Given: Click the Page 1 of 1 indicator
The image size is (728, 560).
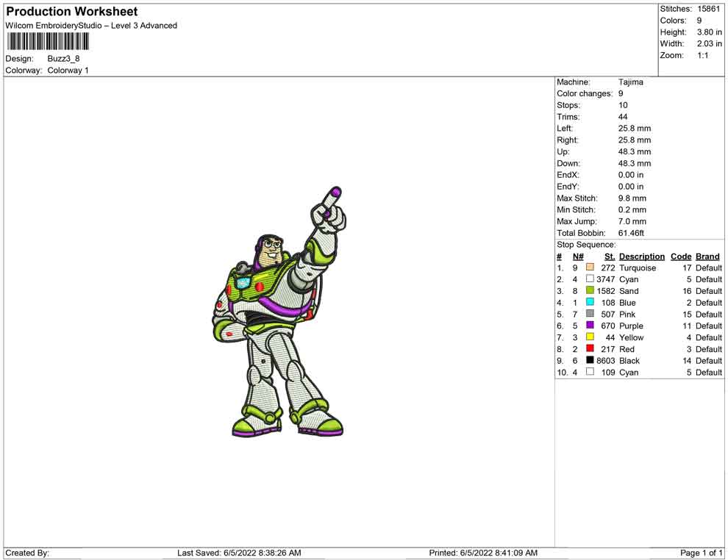Looking at the screenshot, I should tap(701, 553).
